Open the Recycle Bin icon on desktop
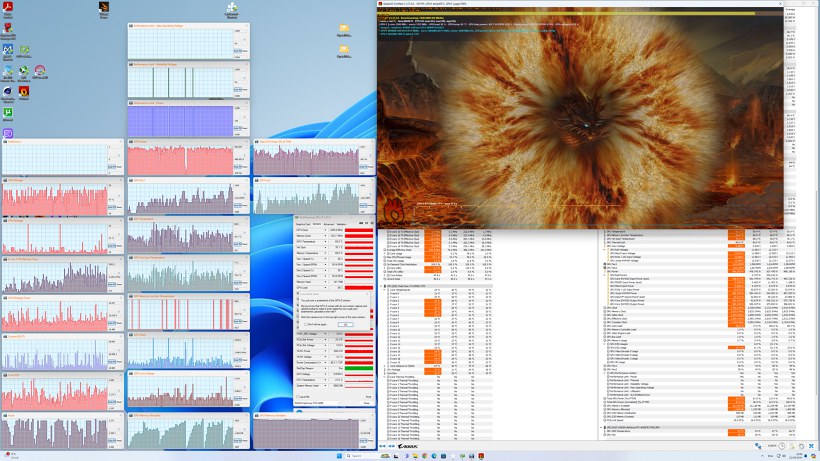 point(232,9)
